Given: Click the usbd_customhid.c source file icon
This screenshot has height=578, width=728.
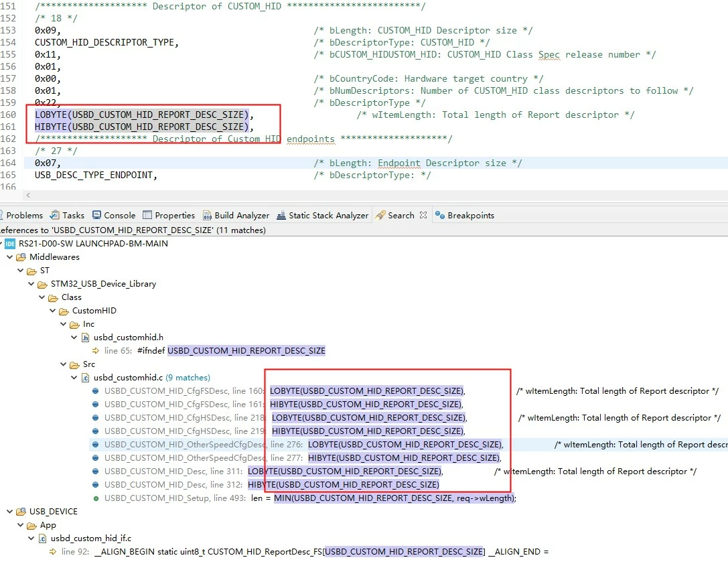Looking at the screenshot, I should click(x=86, y=378).
